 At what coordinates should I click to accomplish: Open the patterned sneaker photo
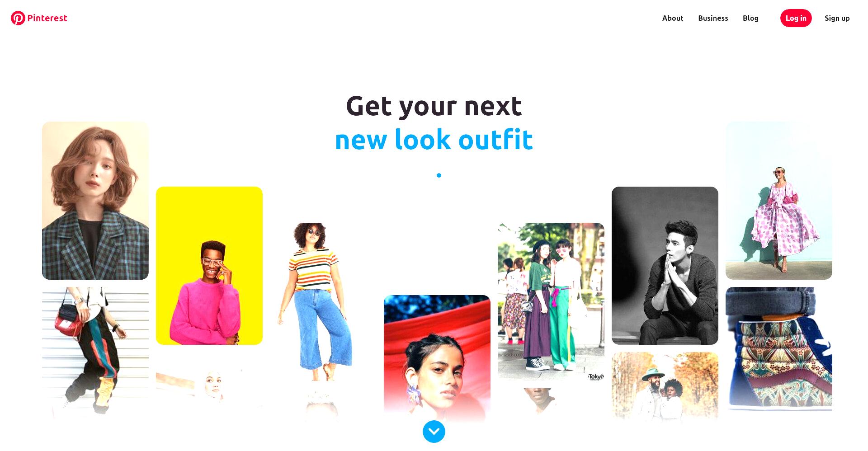click(779, 349)
